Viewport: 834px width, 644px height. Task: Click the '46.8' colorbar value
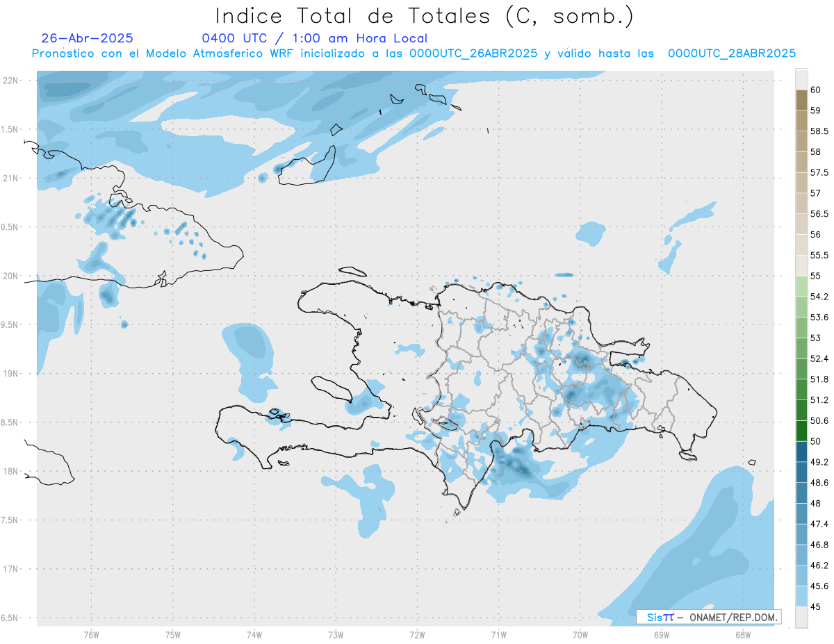(819, 545)
